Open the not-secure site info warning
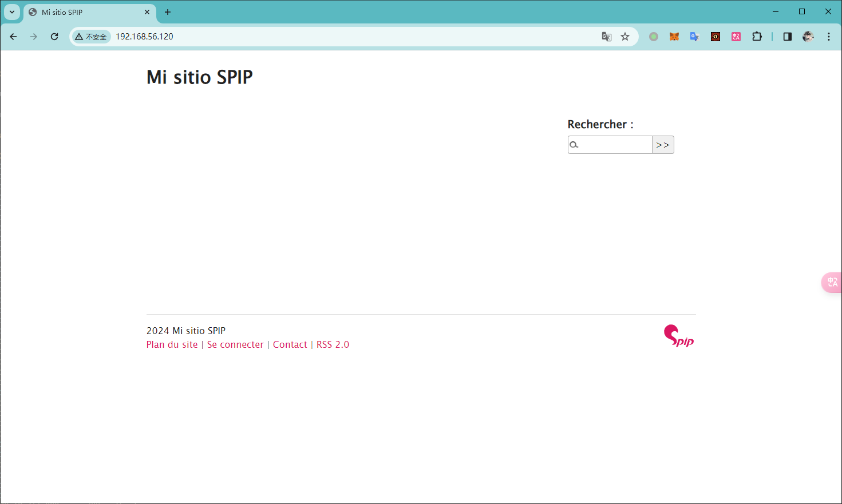Screen dimensions: 842x504 coord(92,37)
